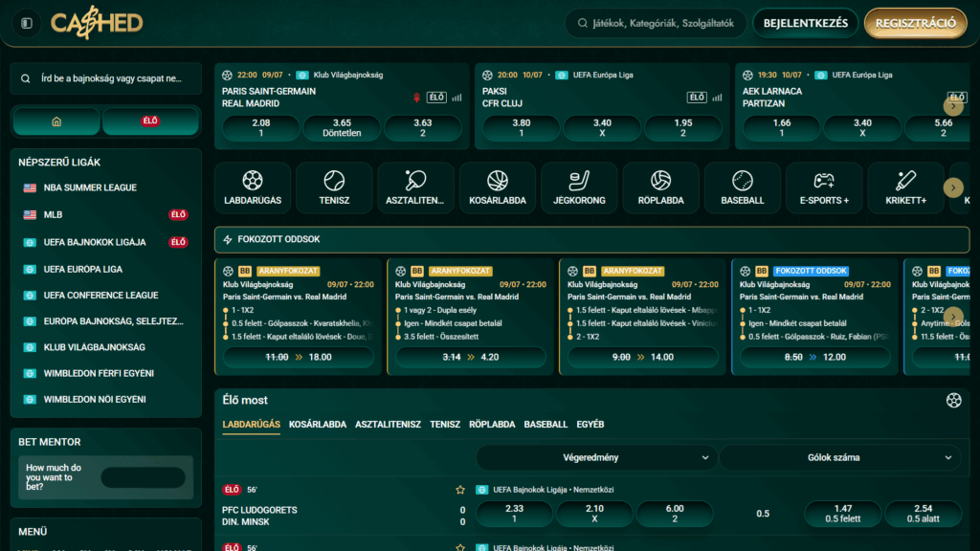The image size is (980, 551).
Task: Open the Kosárlabda basketball category
Action: (x=498, y=188)
